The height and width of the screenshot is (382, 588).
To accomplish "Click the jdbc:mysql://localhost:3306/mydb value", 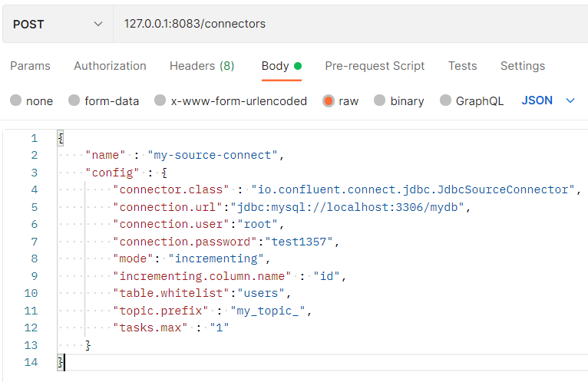I will click(348, 207).
